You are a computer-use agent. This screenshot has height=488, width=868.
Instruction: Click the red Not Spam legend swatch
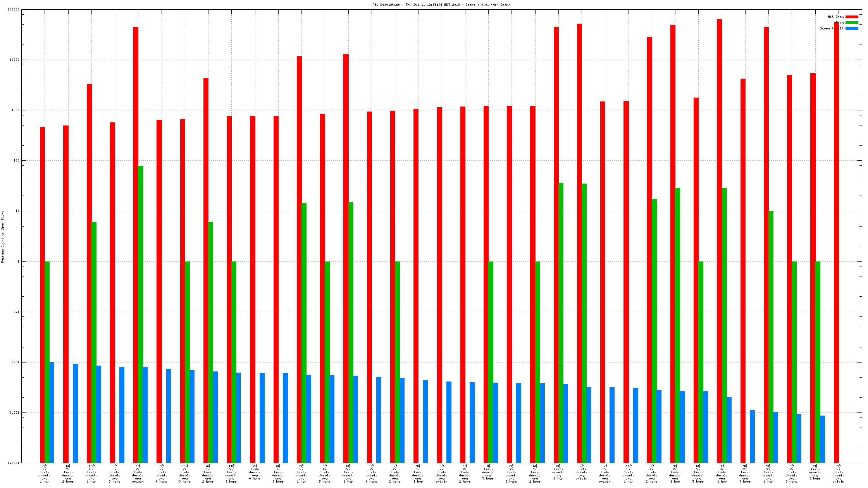pos(852,17)
